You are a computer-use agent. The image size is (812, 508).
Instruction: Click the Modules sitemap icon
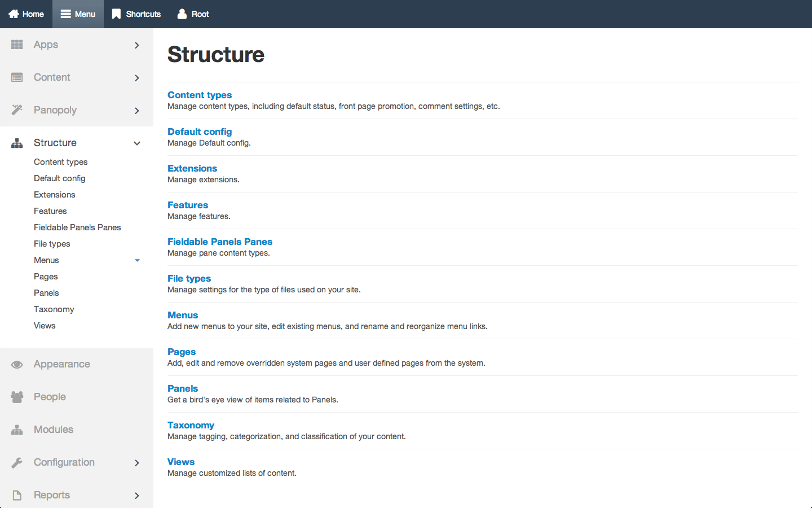pos(17,430)
